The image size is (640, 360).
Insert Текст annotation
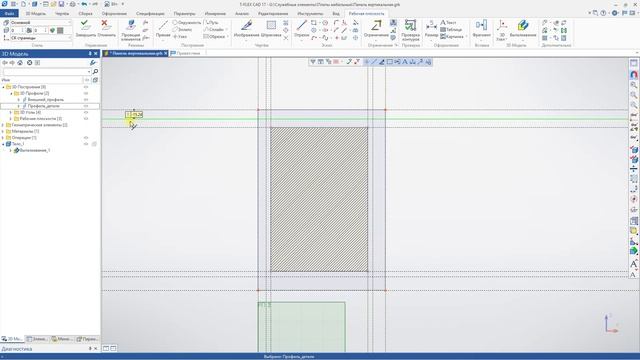pos(448,22)
